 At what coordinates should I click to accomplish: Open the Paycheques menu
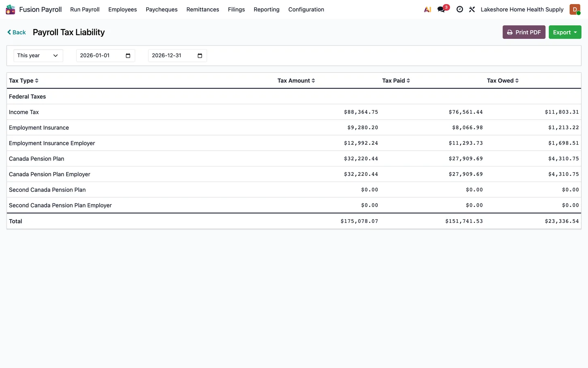pos(162,9)
